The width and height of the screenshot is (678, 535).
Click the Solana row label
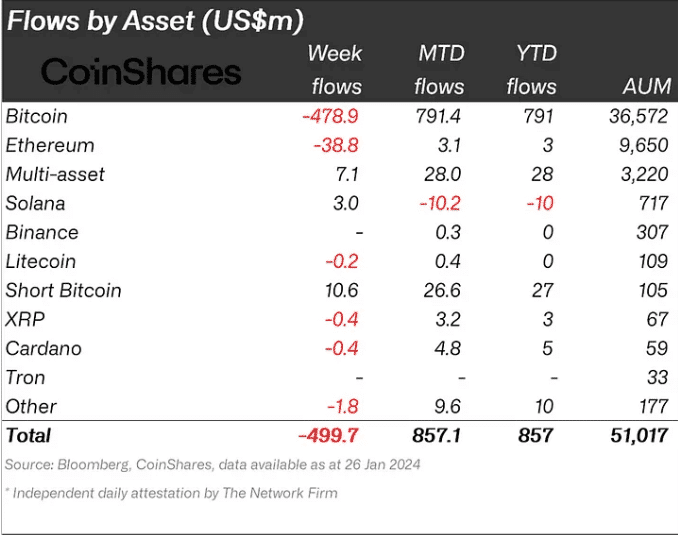[x=35, y=203]
